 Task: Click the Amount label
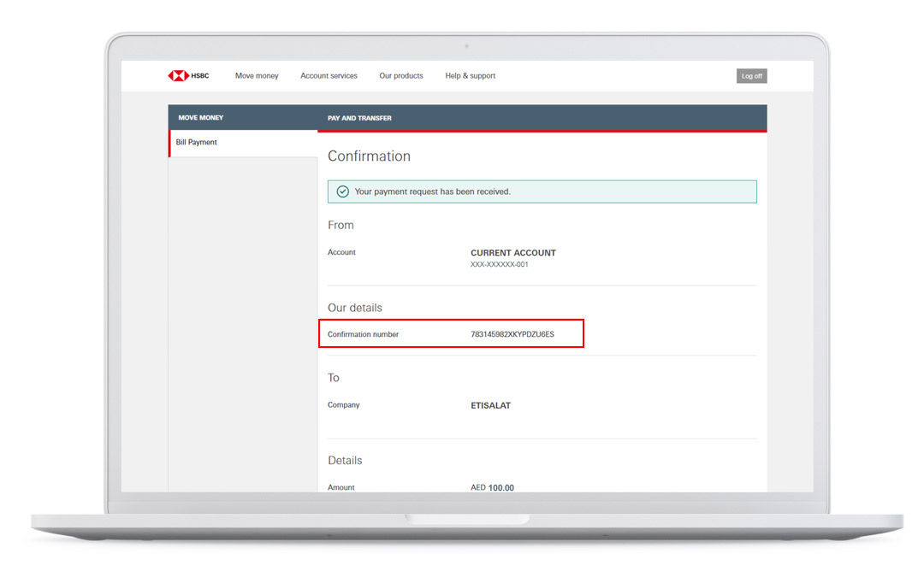click(341, 487)
